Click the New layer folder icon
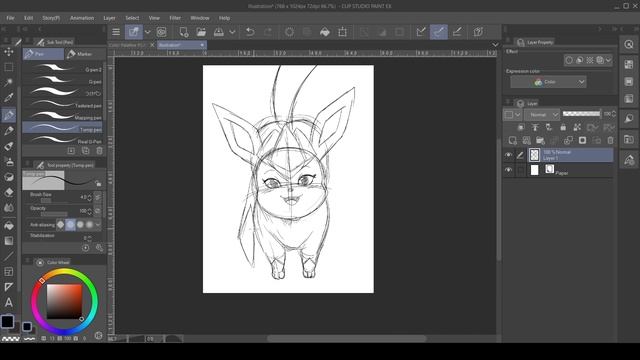 (x=540, y=140)
